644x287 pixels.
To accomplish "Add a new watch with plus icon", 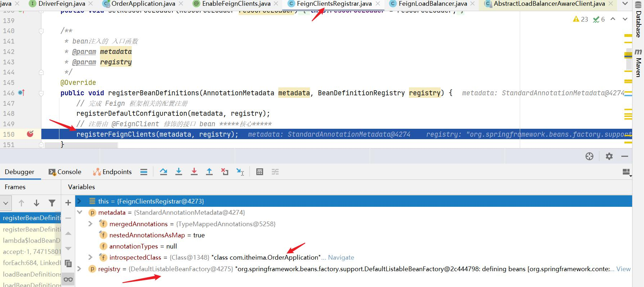I will point(68,203).
